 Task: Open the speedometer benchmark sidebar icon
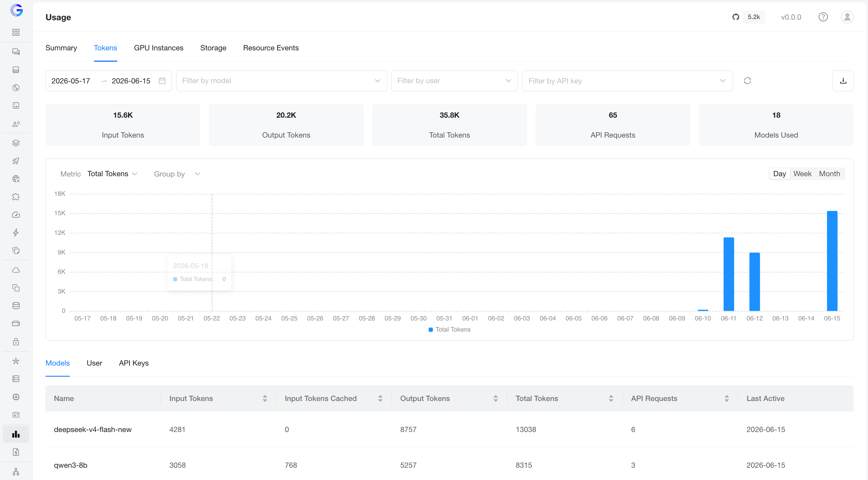pyautogui.click(x=16, y=215)
